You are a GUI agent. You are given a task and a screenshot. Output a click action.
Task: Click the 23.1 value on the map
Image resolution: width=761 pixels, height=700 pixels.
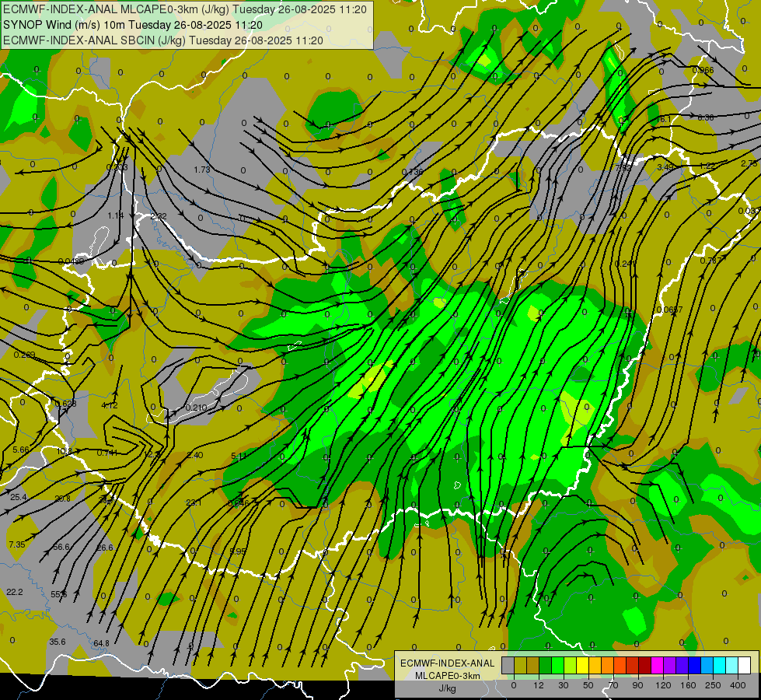pos(194,502)
